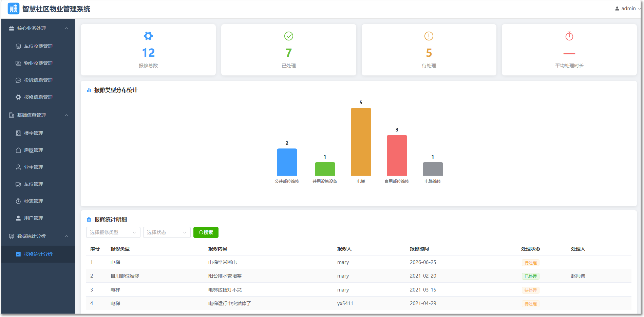The width and height of the screenshot is (644, 317).
Task: Select 报修统计分析 menu item
Action: tap(38, 254)
